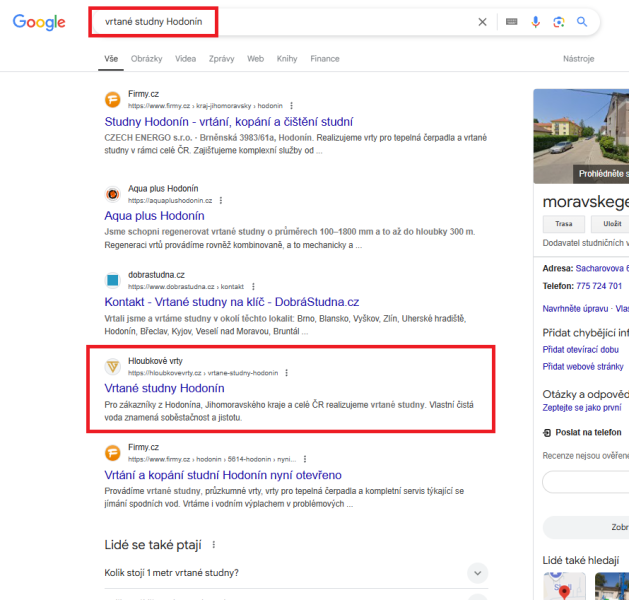Click the Google logo
The height and width of the screenshot is (600, 629).
click(39, 22)
